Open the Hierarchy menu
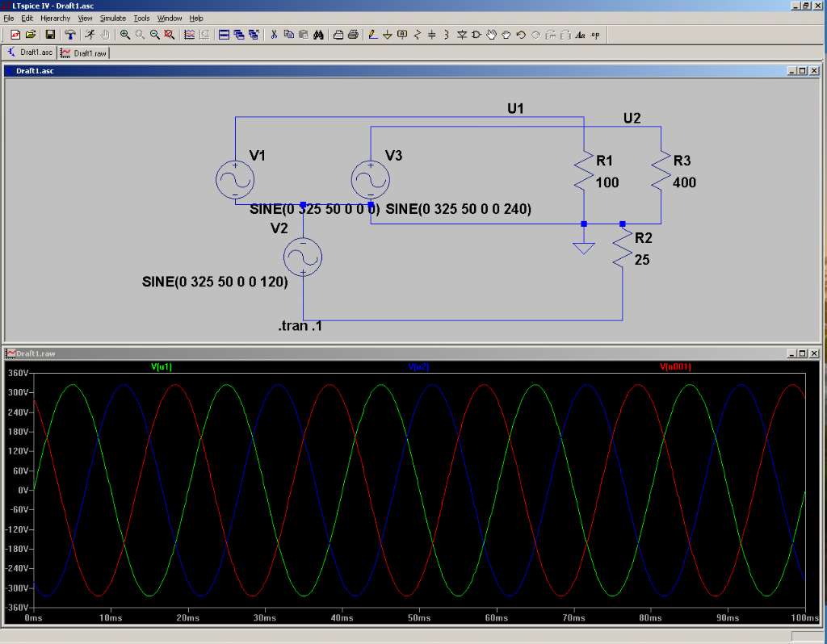This screenshot has height=644, width=827. (55, 18)
